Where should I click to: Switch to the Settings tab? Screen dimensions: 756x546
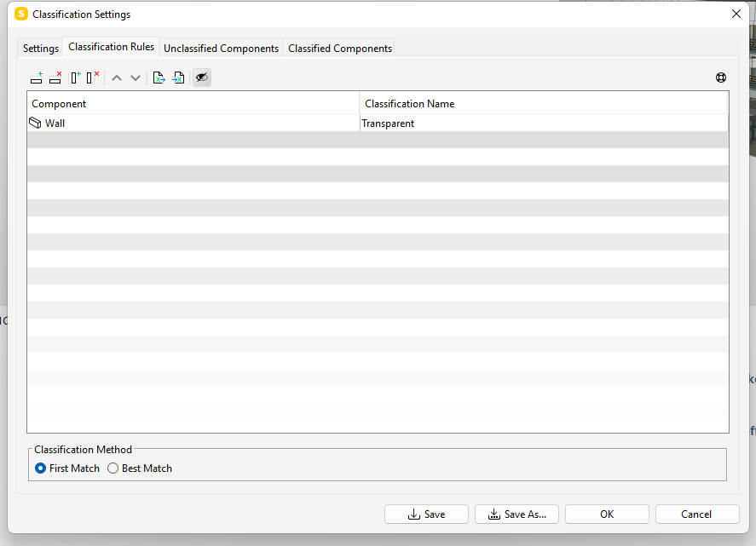tap(41, 49)
